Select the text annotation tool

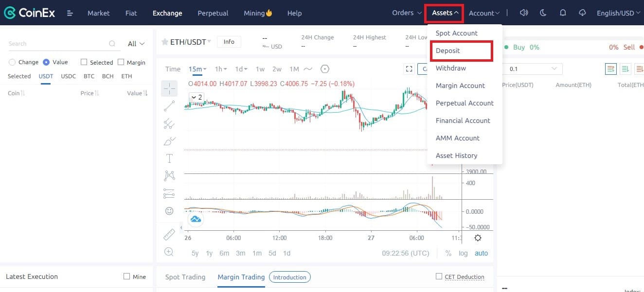[169, 158]
